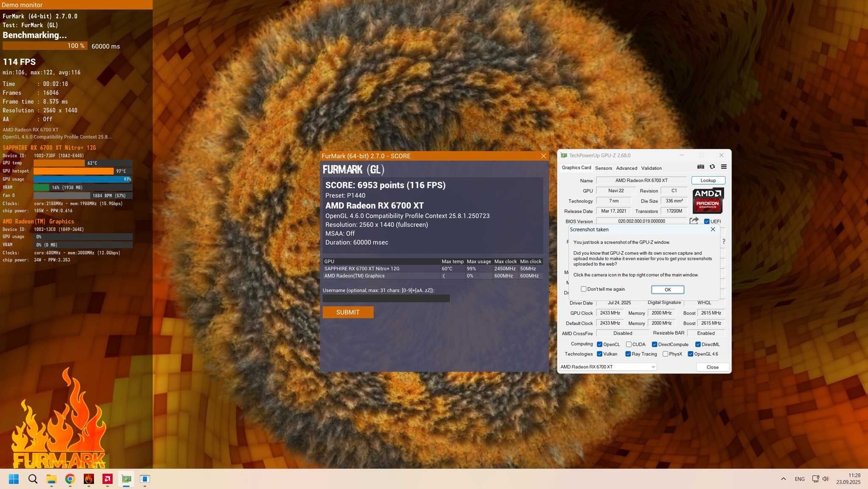Switch to the Validation tab
The width and height of the screenshot is (868, 489).
[x=651, y=168]
